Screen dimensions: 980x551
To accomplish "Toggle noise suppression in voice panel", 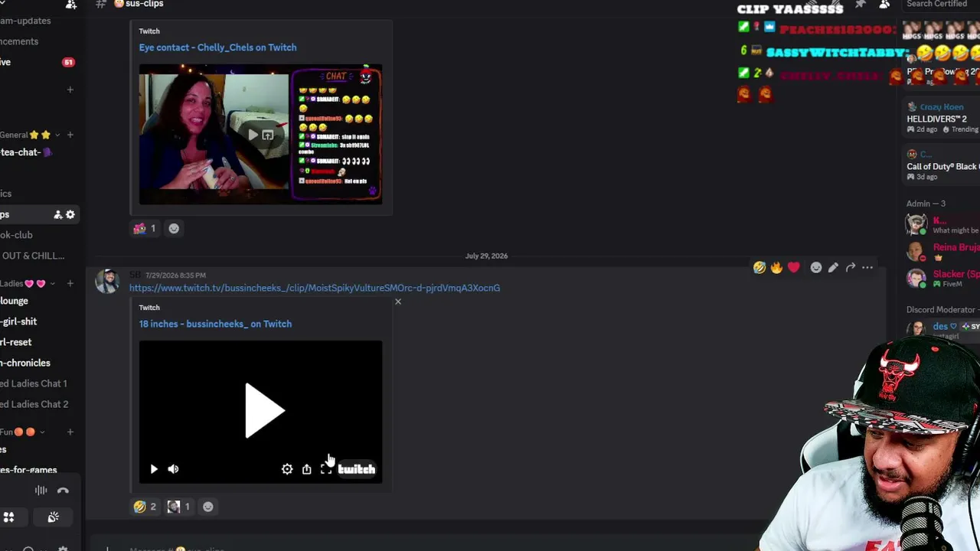I will coord(41,491).
